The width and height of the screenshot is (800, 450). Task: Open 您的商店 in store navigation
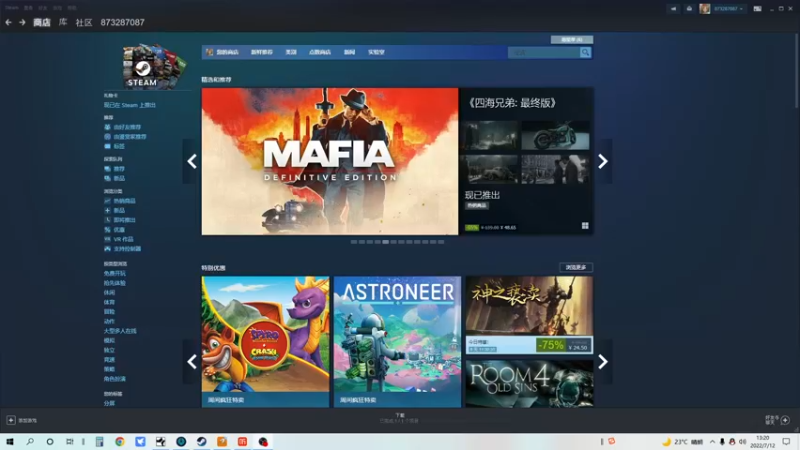[x=227, y=52]
